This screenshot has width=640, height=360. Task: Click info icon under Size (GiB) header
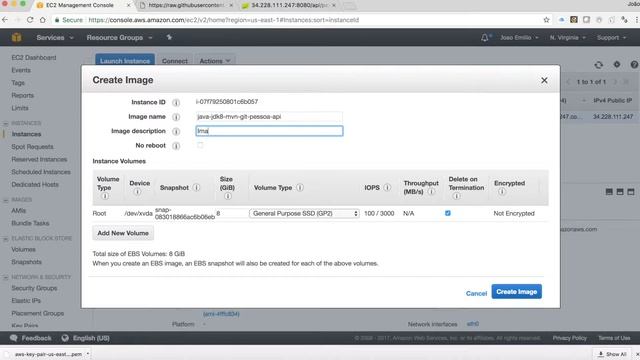(x=228, y=196)
